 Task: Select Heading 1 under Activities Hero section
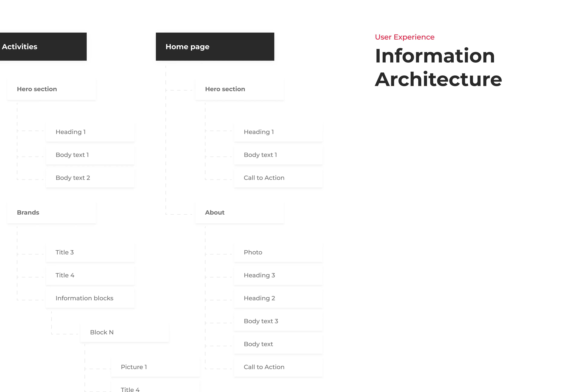pos(90,132)
